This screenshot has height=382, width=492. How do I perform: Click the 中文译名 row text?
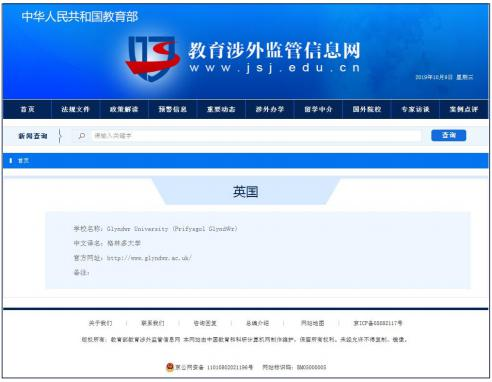pyautogui.click(x=107, y=243)
